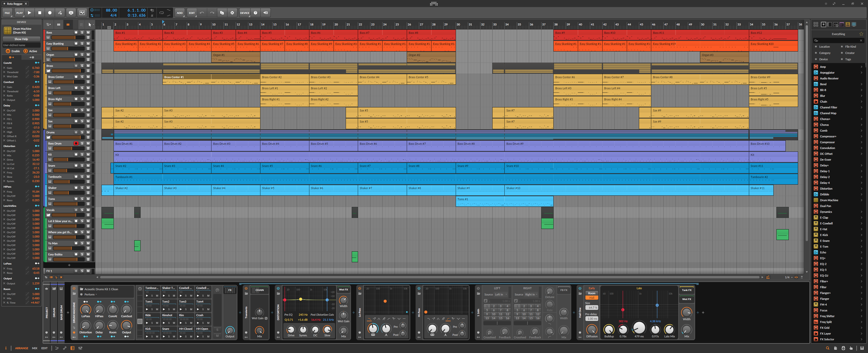Select Hall early reflection mode
The height and width of the screenshot is (353, 868).
(592, 298)
